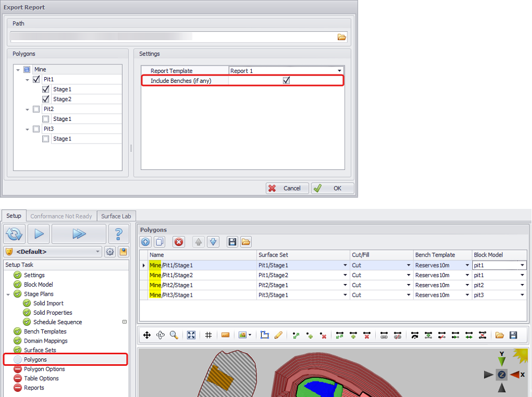
Task: Switch to the Setup tab
Action: click(x=14, y=216)
